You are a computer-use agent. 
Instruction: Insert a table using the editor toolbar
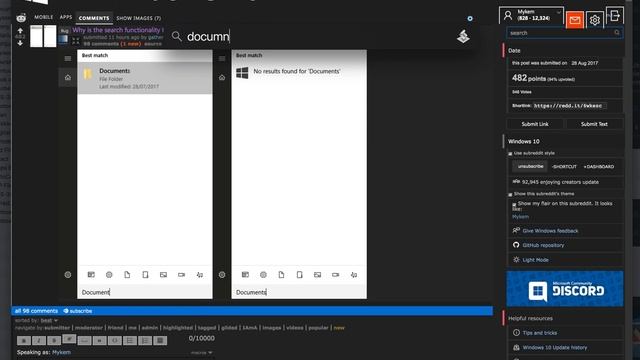pos(160,340)
